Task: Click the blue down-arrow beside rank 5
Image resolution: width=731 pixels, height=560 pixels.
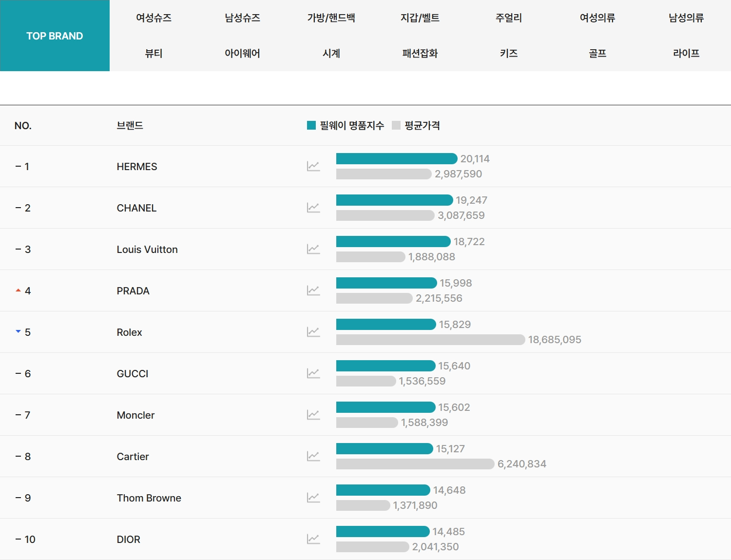Action: 18,331
